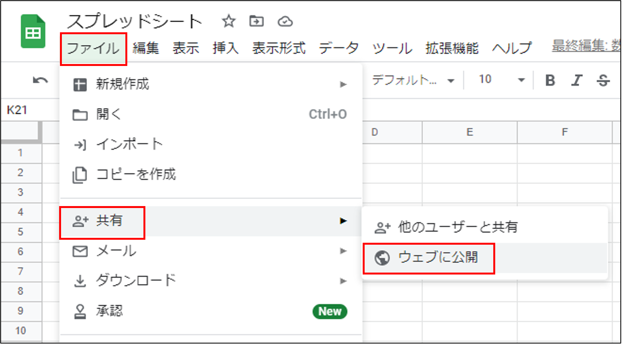Click the インポート menu entry
Screen dimensions: 637x364
(129, 144)
